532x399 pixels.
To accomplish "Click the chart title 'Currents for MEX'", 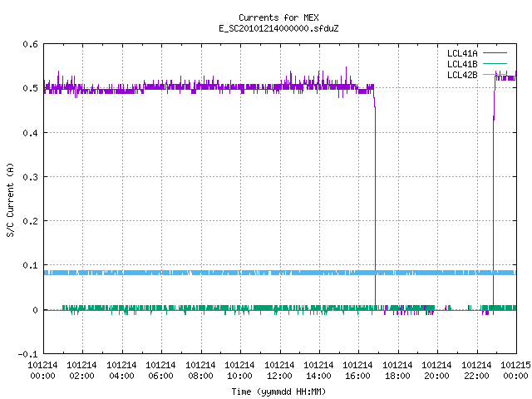I will point(278,17).
